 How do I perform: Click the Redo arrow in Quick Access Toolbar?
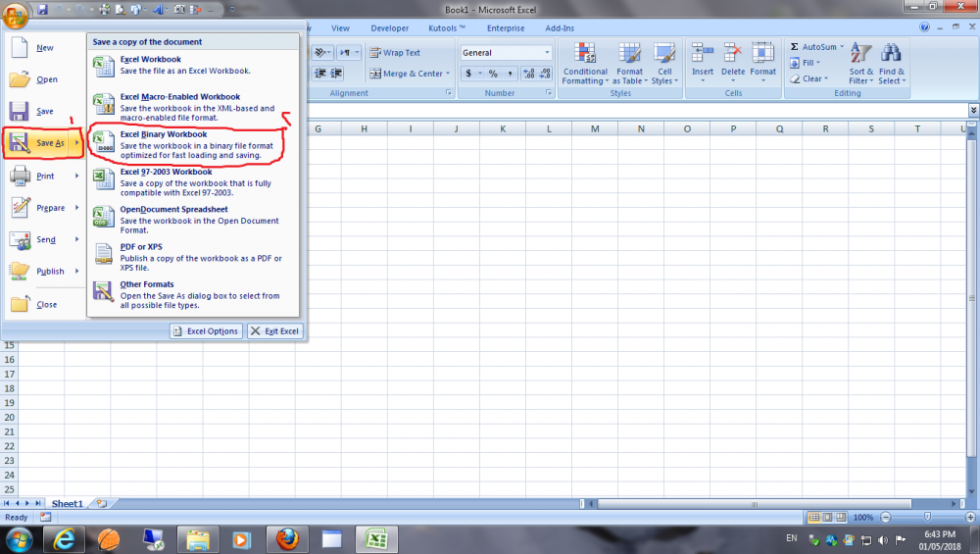coord(80,10)
